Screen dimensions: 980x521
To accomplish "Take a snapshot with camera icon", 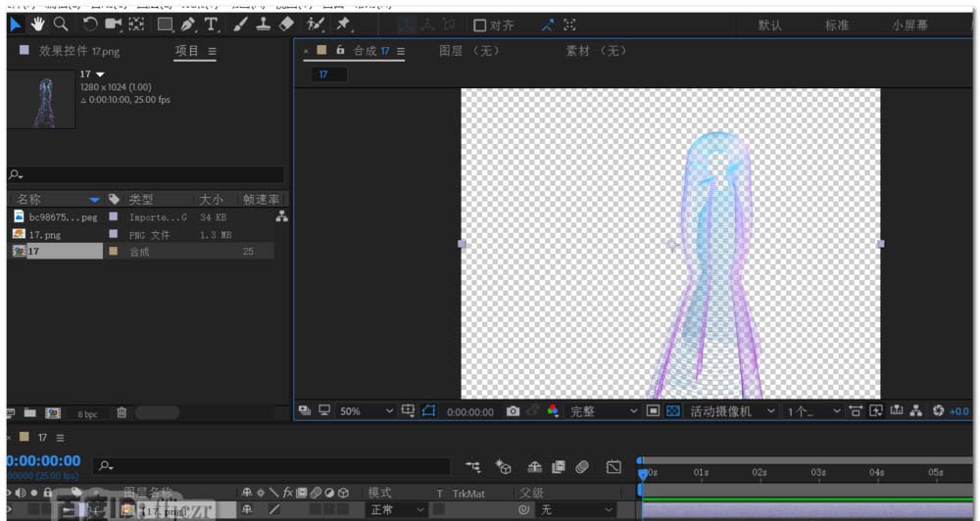I will (513, 411).
